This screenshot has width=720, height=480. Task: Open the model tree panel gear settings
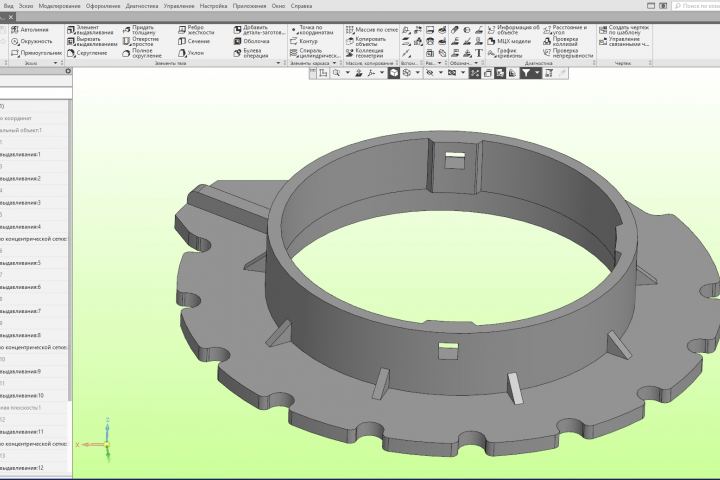click(x=68, y=71)
